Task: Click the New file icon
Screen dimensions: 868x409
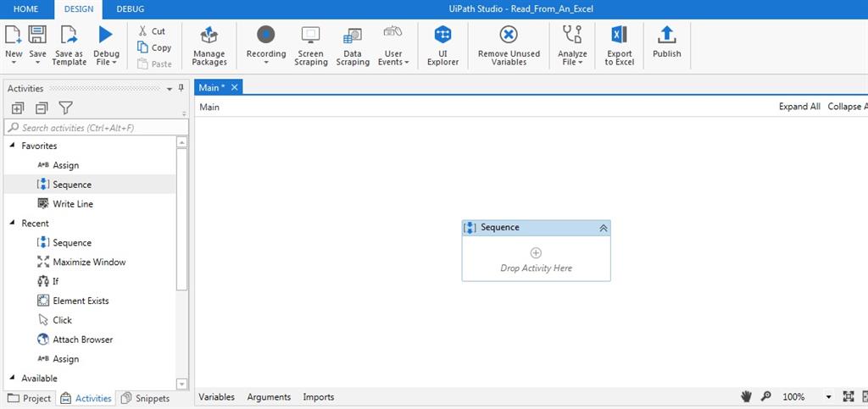Action: [14, 35]
